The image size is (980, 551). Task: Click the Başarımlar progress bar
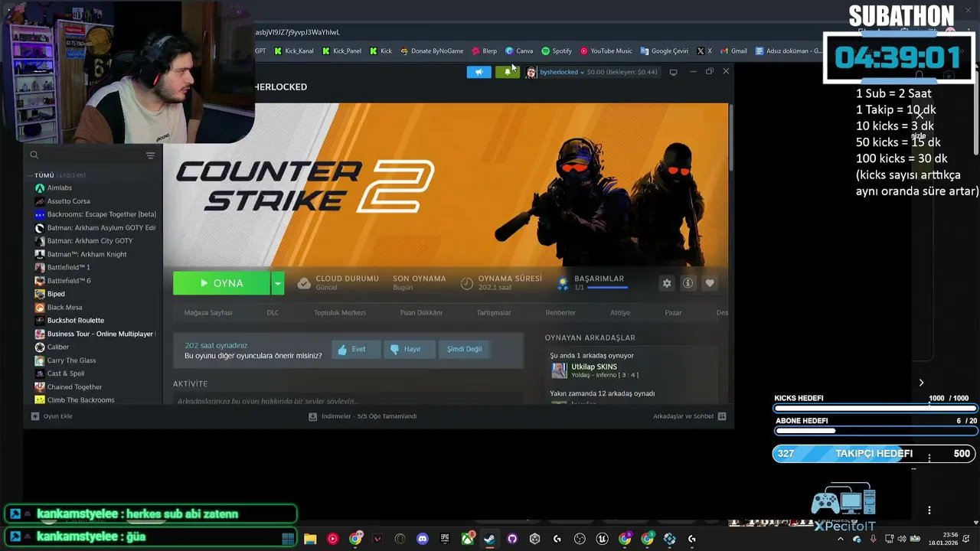point(607,288)
